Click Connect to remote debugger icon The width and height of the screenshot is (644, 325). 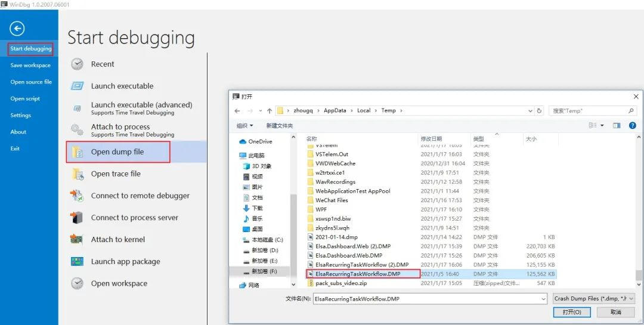coord(77,196)
